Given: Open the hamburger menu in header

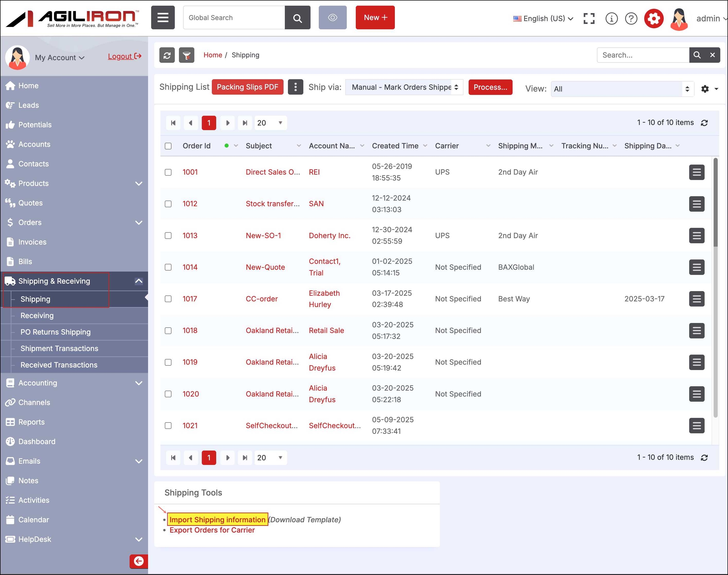Looking at the screenshot, I should [162, 17].
